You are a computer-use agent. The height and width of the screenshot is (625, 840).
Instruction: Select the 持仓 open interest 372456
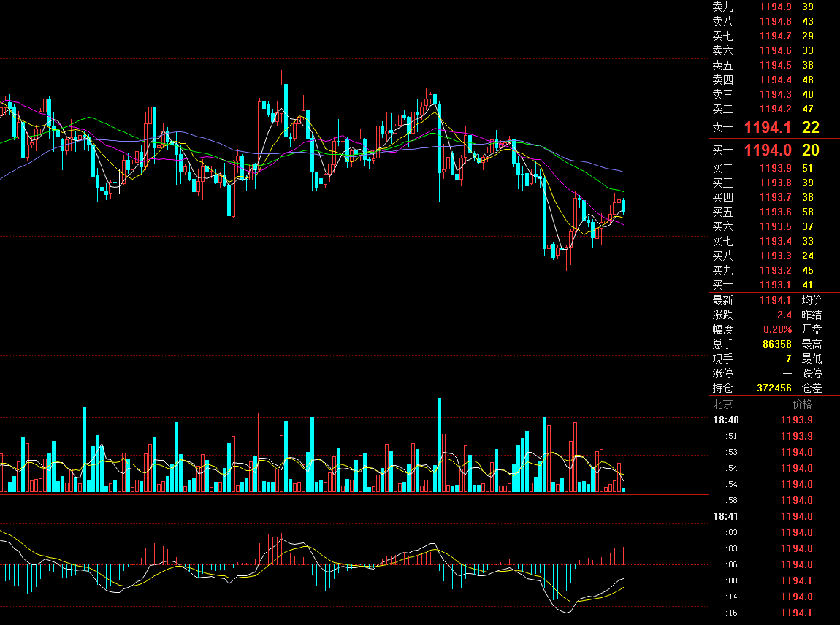[x=774, y=388]
